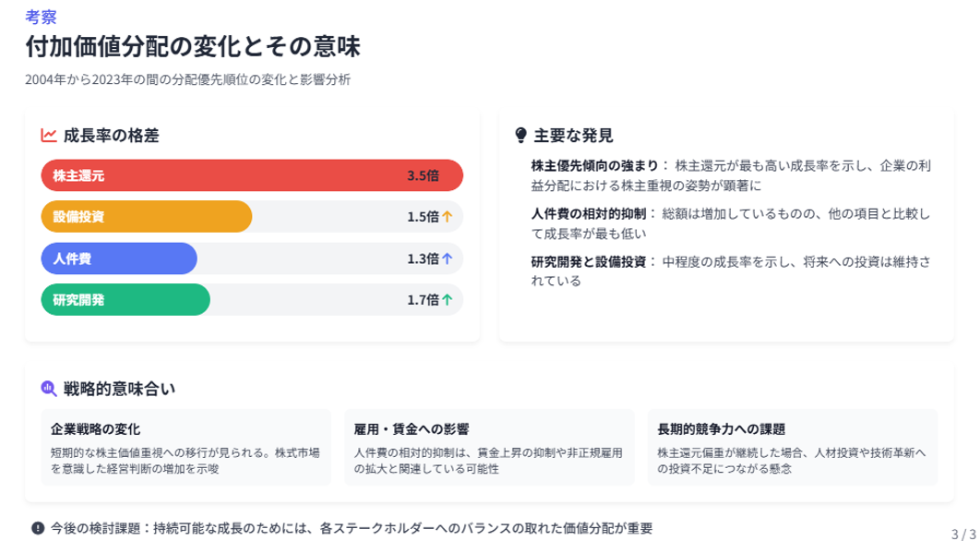Click the 考察 section label
980x541 pixels.
click(41, 17)
